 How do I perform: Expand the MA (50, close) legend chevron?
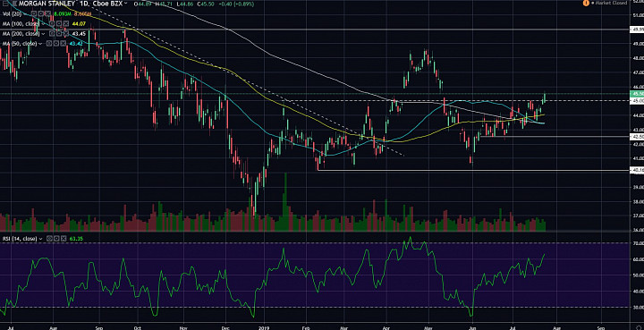(x=40, y=44)
